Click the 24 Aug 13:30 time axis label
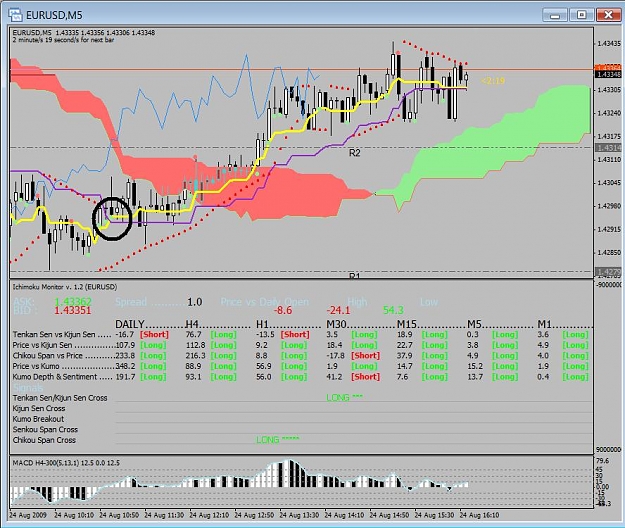The height and width of the screenshot is (528, 625). 299,515
